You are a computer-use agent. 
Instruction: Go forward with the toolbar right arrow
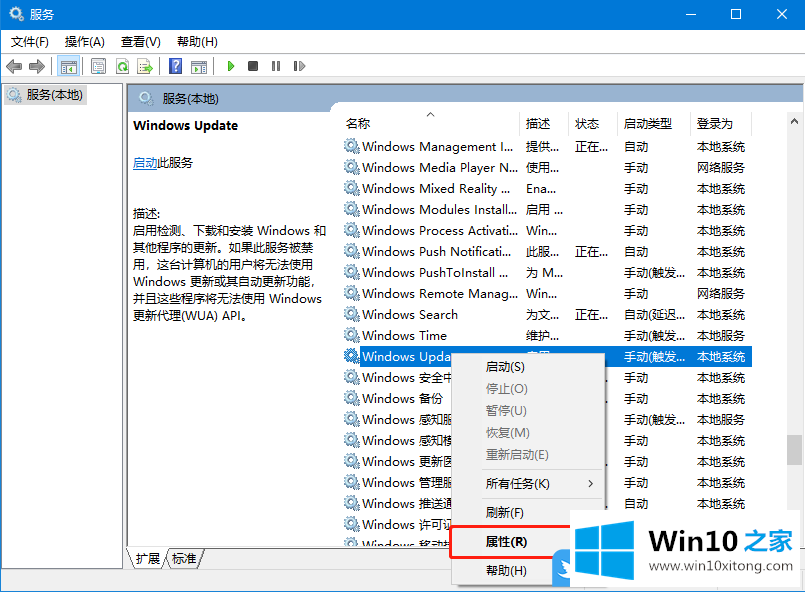click(x=37, y=66)
